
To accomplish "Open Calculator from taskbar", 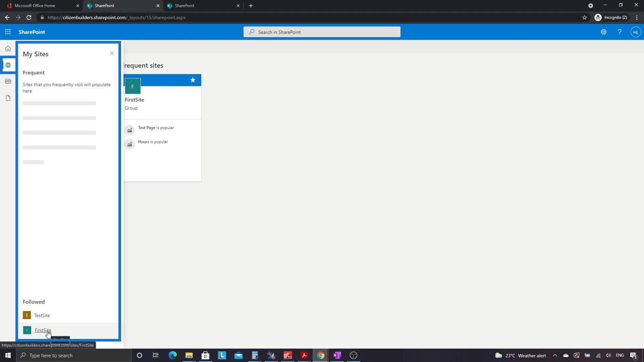I will [x=255, y=355].
